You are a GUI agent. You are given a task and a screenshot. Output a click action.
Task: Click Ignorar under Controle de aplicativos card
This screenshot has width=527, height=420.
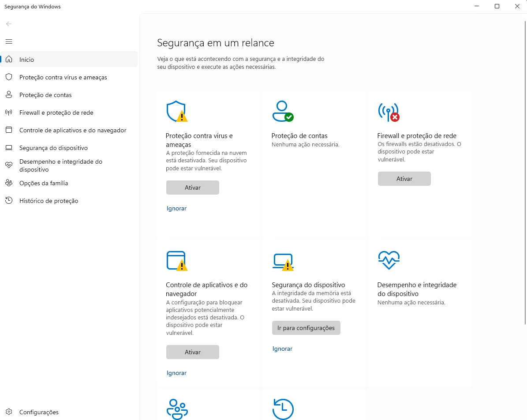[x=176, y=373]
